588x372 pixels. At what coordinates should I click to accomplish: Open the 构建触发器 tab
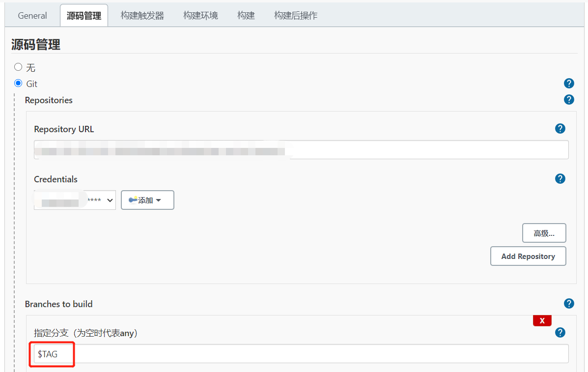[x=142, y=15]
